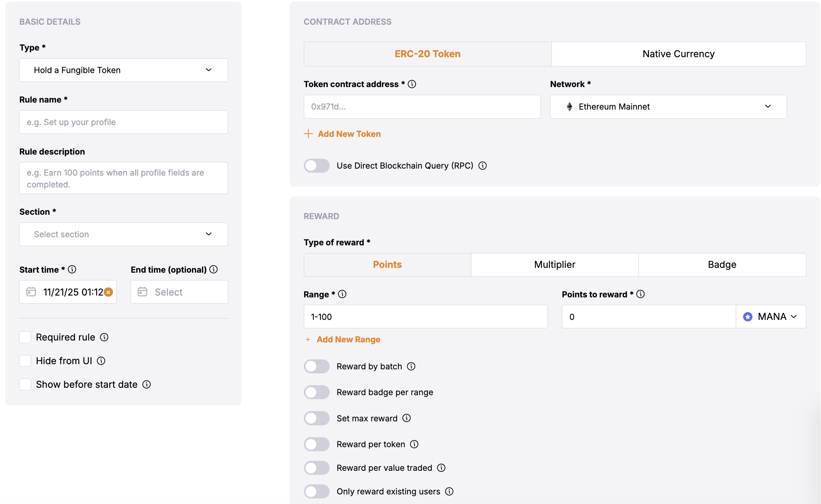The height and width of the screenshot is (504, 821).
Task: Click the calendar icon in Start time field
Action: 31,292
